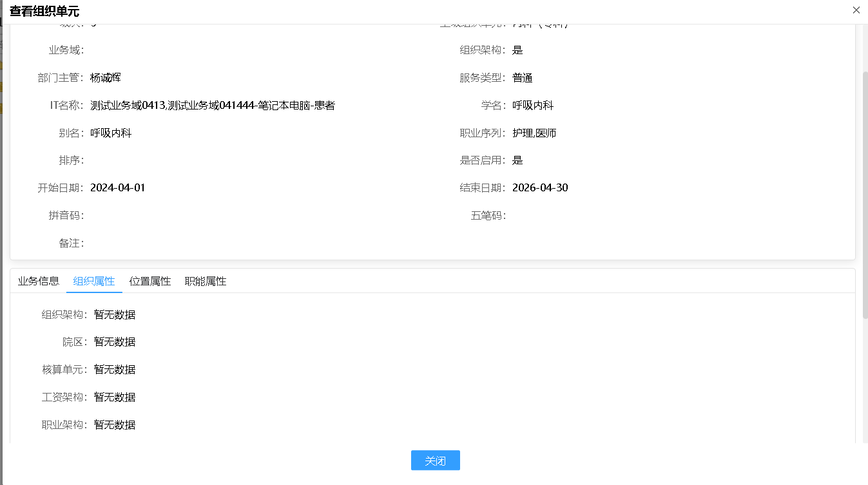
Task: Click the 服务类型 value 普通
Action: (x=523, y=77)
